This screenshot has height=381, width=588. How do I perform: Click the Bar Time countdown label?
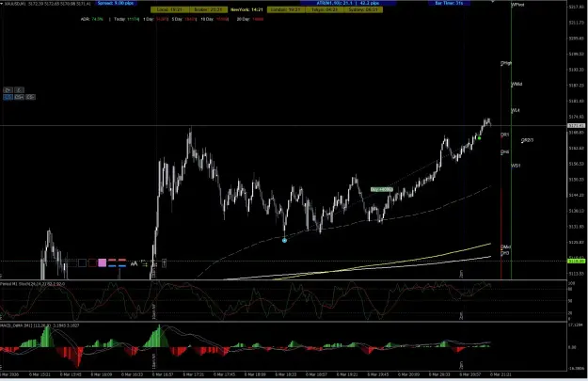(449, 3)
